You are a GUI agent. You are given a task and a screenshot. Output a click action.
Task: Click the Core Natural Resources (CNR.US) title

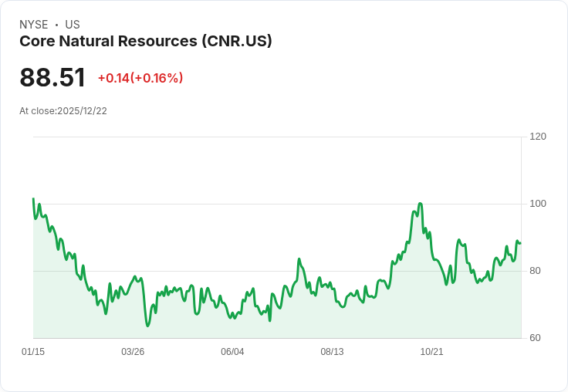pyautogui.click(x=146, y=42)
